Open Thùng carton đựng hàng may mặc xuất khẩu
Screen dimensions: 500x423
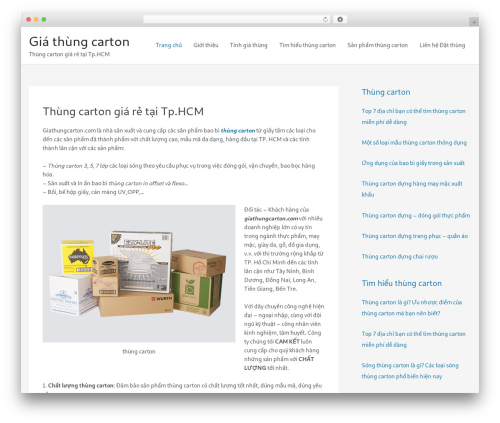pos(412,189)
